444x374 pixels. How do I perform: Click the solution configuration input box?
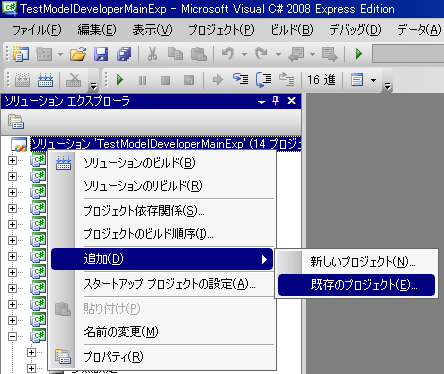[x=408, y=54]
